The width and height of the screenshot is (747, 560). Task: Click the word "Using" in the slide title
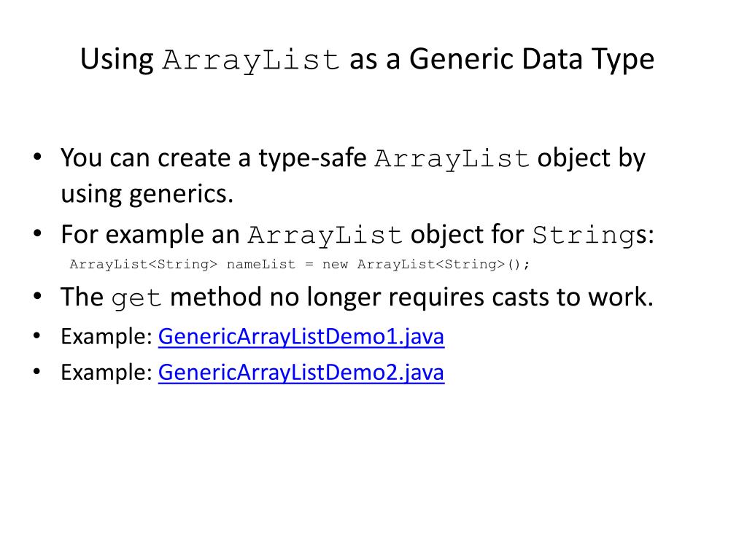116,59
